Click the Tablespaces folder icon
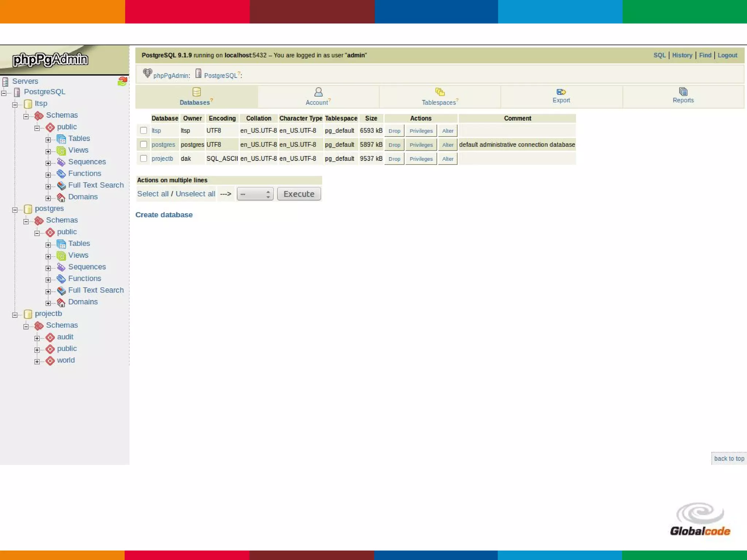Image resolution: width=747 pixels, height=560 pixels. (x=440, y=92)
